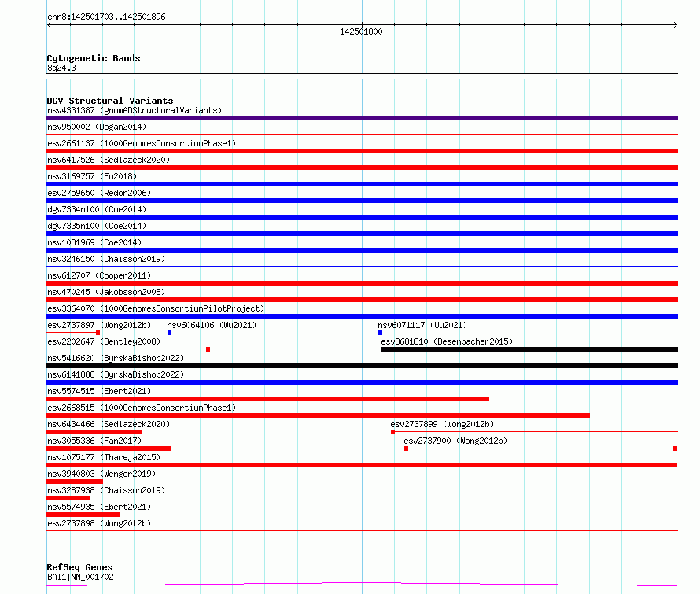Viewport: 700px width, 594px height.
Task: Click the blue nsv6071117 Wu2021 marker
Action: [381, 333]
